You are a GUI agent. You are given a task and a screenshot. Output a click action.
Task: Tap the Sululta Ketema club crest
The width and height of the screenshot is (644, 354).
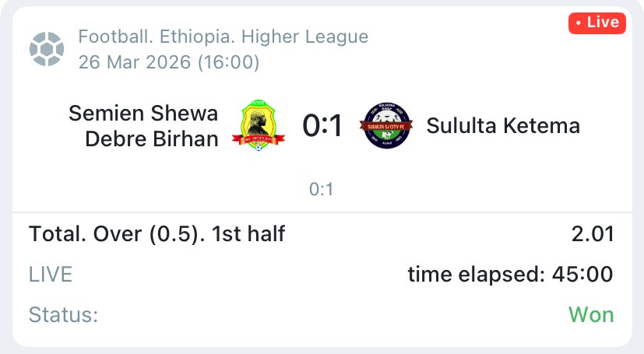click(387, 125)
